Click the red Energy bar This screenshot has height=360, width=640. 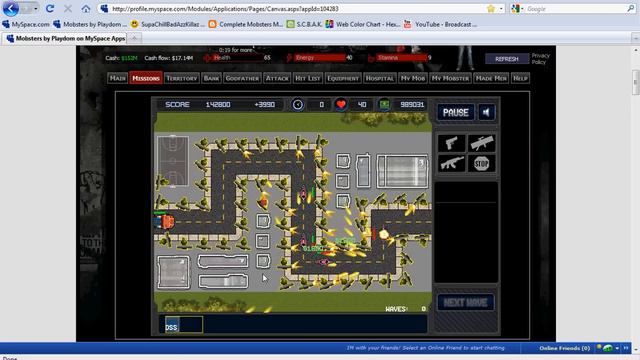[319, 58]
